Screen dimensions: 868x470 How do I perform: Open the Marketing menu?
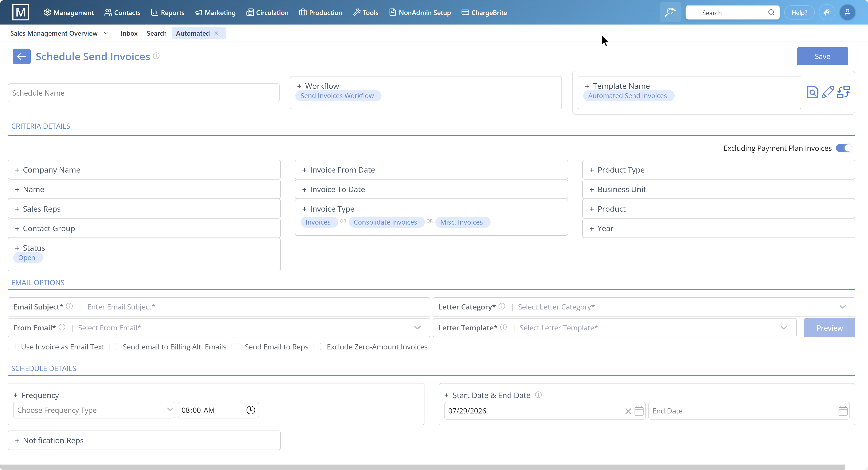click(x=215, y=12)
